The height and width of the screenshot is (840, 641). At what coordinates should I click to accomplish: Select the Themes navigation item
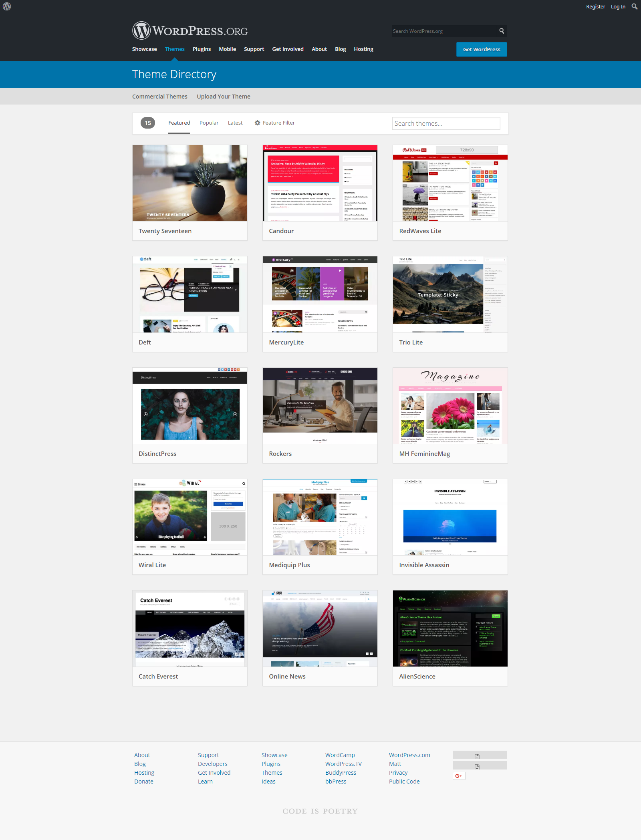pyautogui.click(x=175, y=49)
